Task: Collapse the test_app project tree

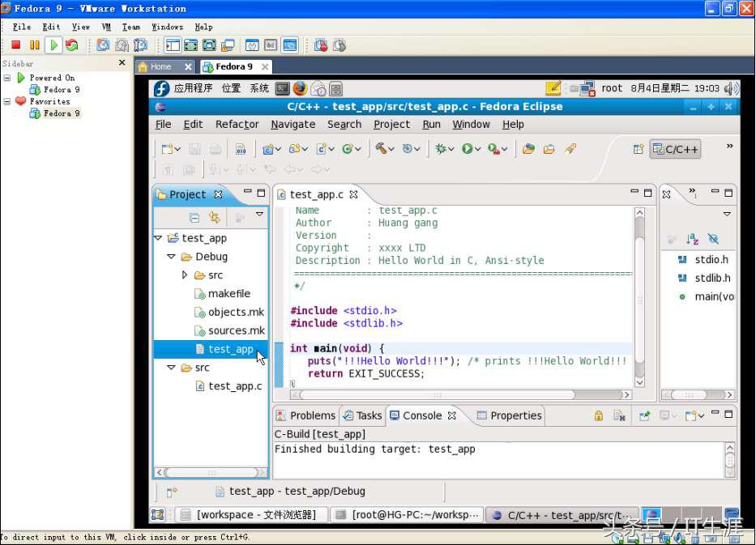Action: coord(159,237)
